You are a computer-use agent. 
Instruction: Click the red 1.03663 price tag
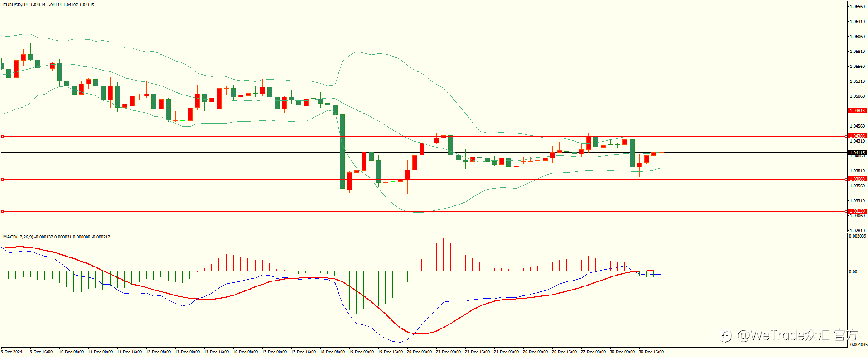point(857,179)
